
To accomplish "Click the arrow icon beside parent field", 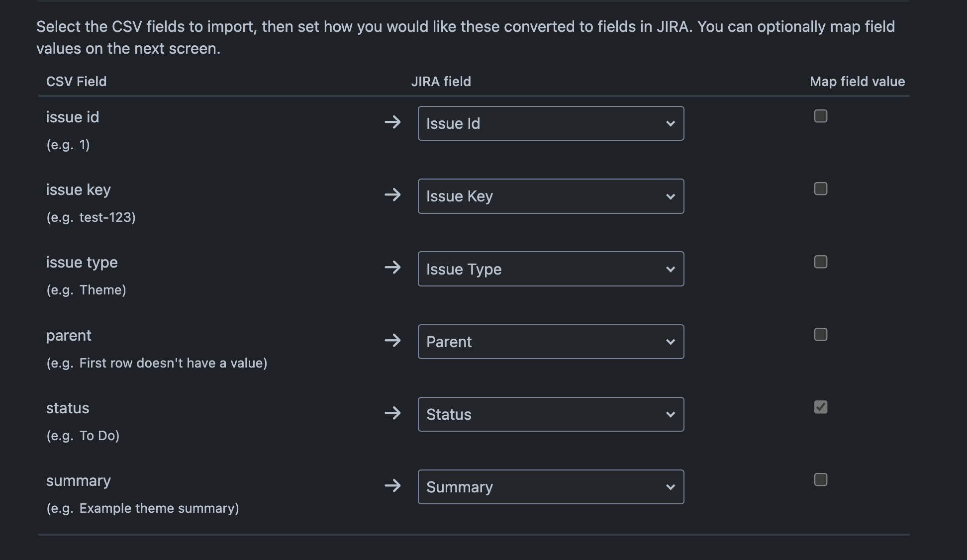I will 392,341.
